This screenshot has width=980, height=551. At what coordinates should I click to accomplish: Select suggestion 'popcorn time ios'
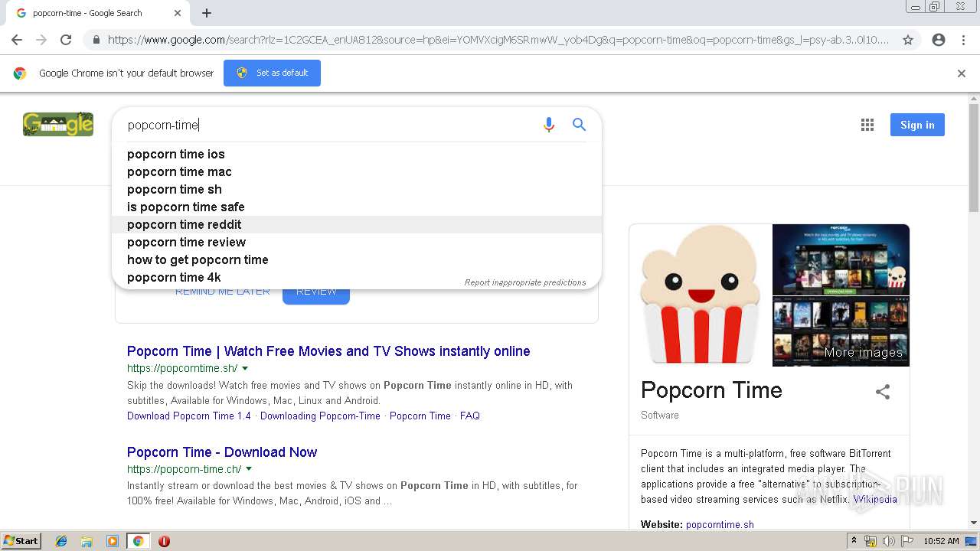click(x=357, y=154)
